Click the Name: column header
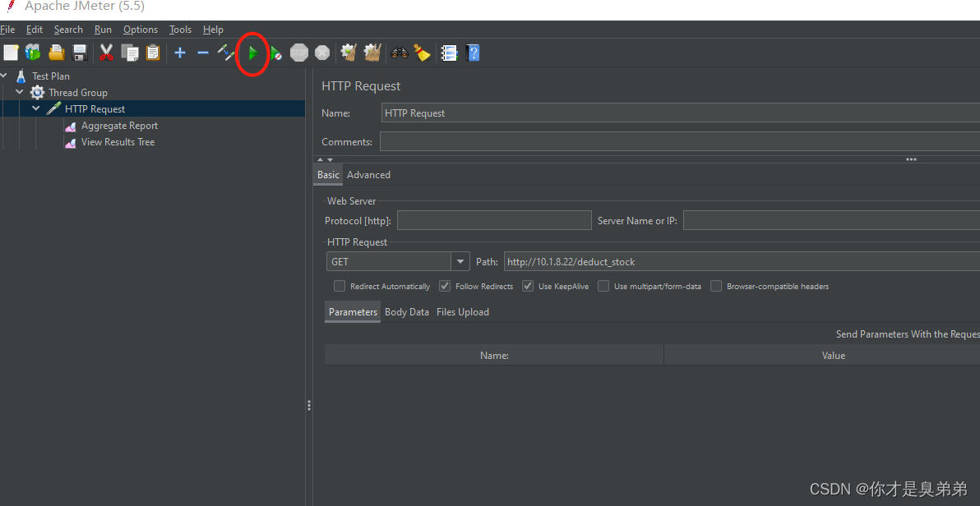980x506 pixels. 494,355
